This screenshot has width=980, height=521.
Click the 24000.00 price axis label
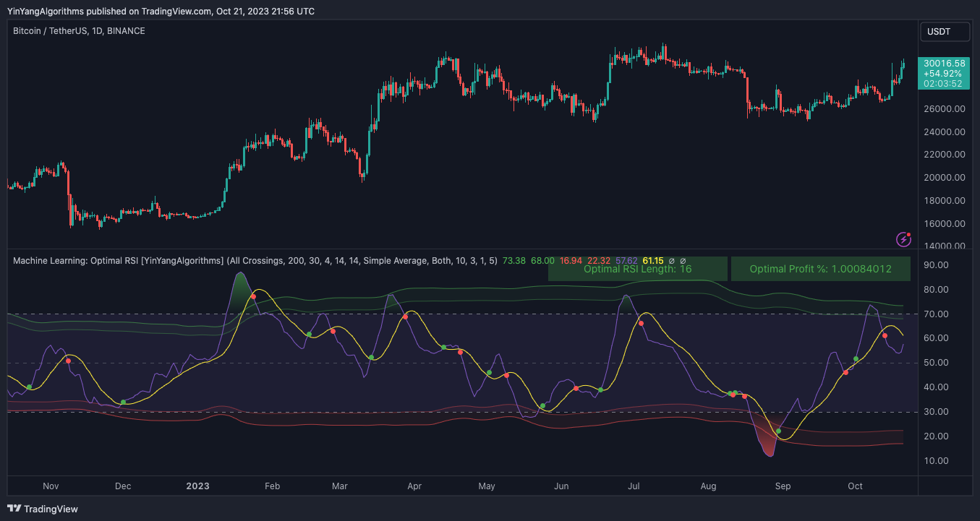tap(946, 132)
